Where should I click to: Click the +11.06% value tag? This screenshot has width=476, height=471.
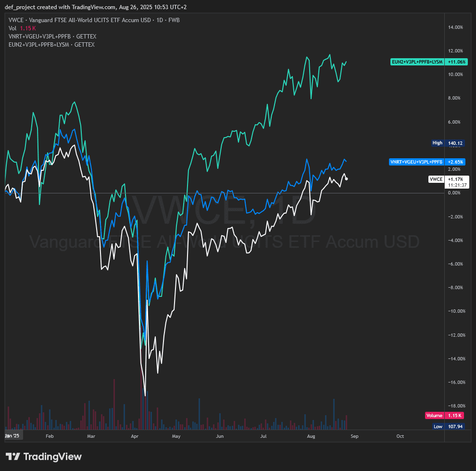coord(455,62)
